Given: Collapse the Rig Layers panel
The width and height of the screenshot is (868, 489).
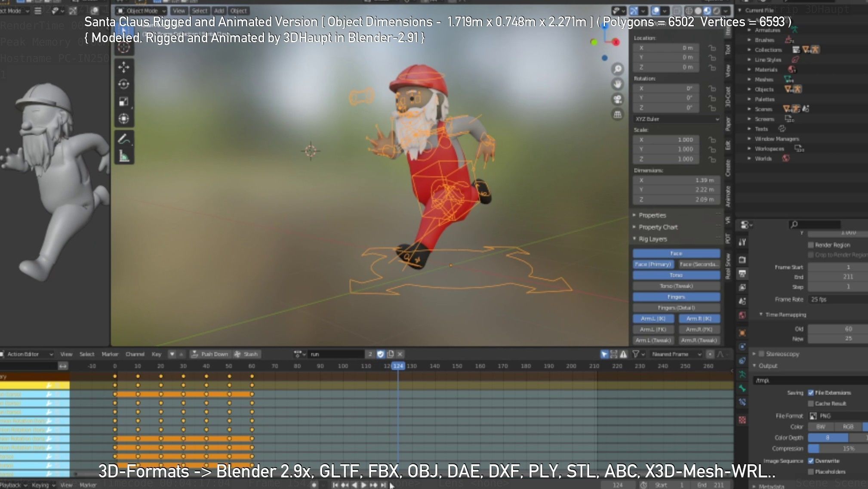Looking at the screenshot, I should (x=653, y=239).
